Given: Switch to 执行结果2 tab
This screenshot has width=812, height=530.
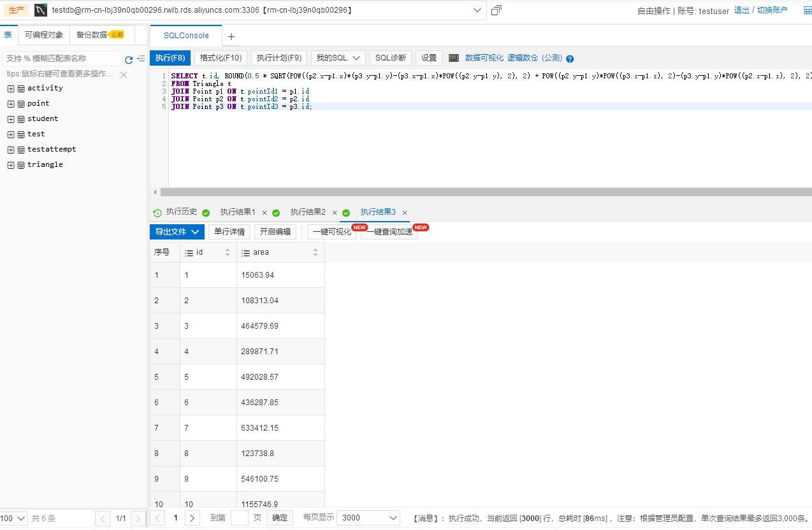Looking at the screenshot, I should (x=308, y=212).
